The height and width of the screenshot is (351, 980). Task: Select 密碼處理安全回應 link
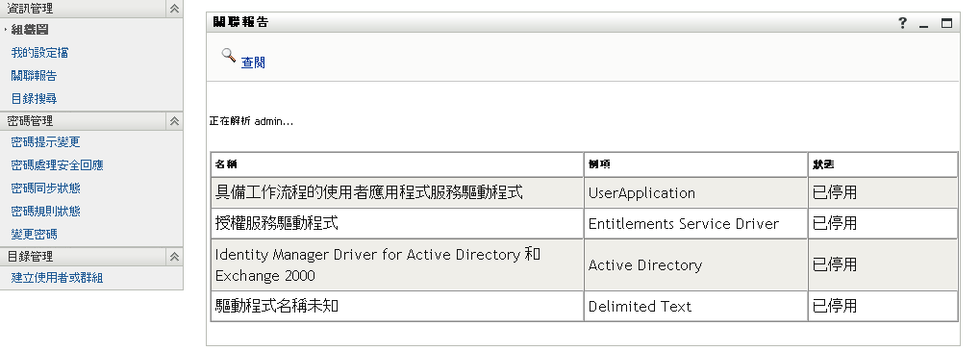point(57,165)
